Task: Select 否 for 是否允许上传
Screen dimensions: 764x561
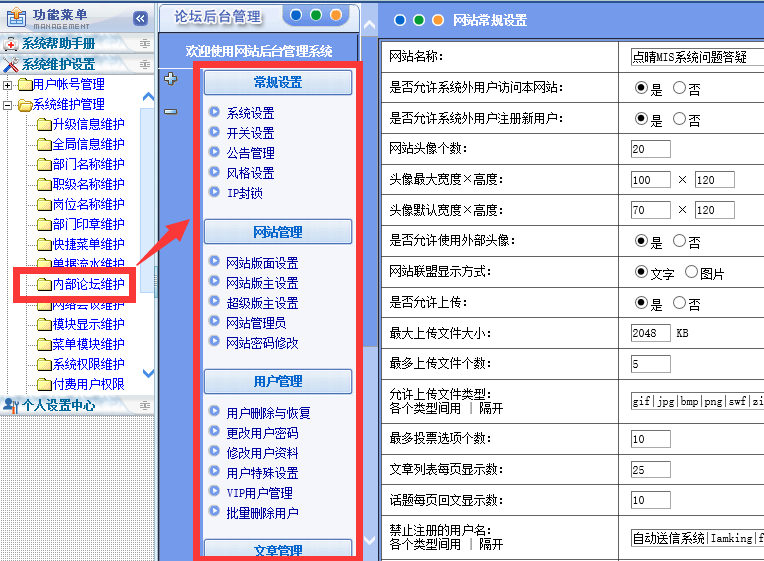Action: [680, 303]
